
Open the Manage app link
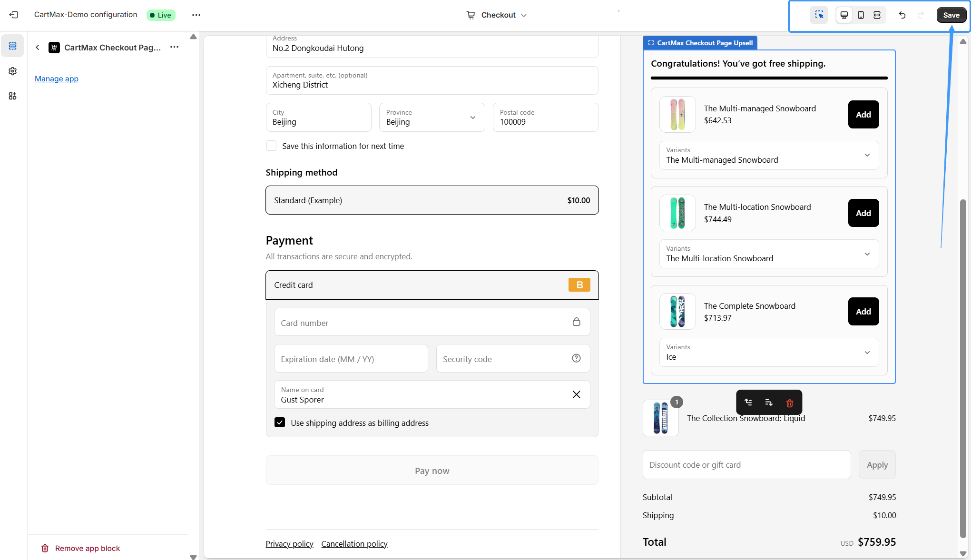[57, 79]
